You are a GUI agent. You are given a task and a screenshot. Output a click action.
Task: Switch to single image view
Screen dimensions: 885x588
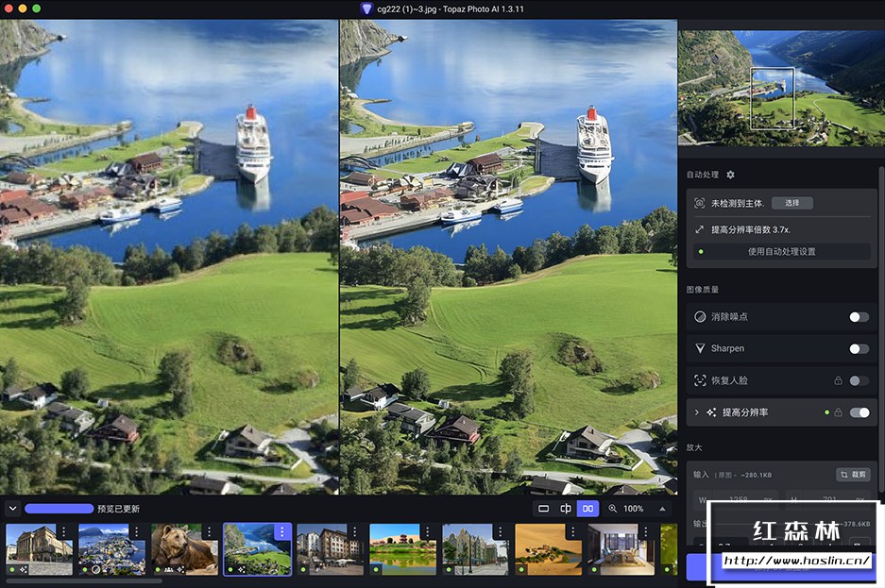click(543, 509)
